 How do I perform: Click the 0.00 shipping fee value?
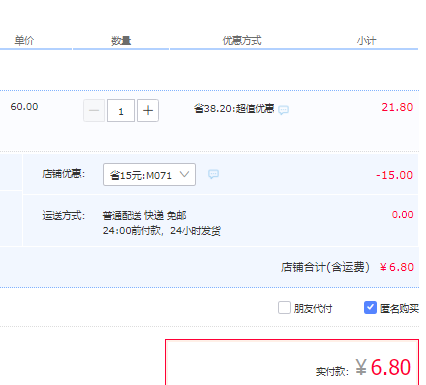[403, 214]
